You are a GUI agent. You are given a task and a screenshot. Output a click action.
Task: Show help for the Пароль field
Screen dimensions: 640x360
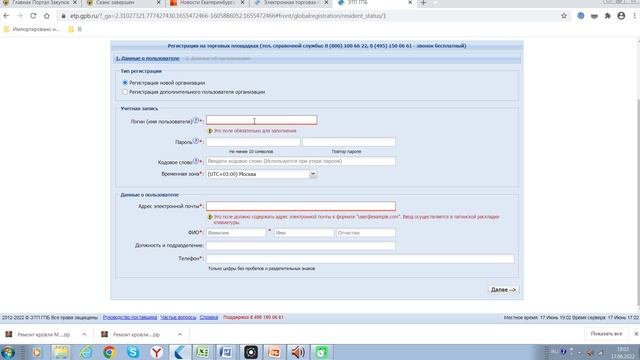[196, 141]
